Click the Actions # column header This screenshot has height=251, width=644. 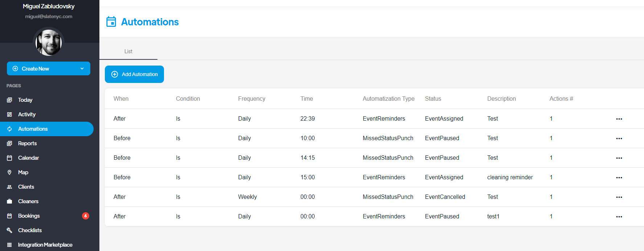pyautogui.click(x=561, y=99)
